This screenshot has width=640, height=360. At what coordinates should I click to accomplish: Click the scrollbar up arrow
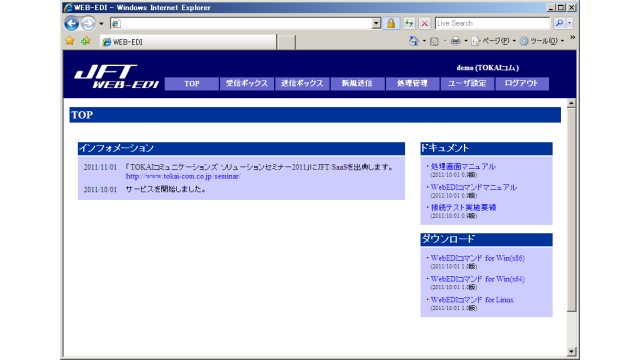571,103
